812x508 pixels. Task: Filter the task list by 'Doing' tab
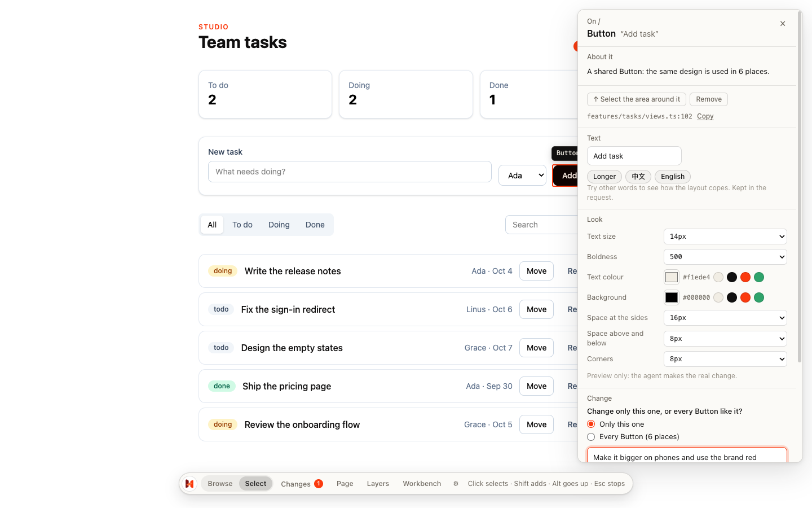pos(279,225)
